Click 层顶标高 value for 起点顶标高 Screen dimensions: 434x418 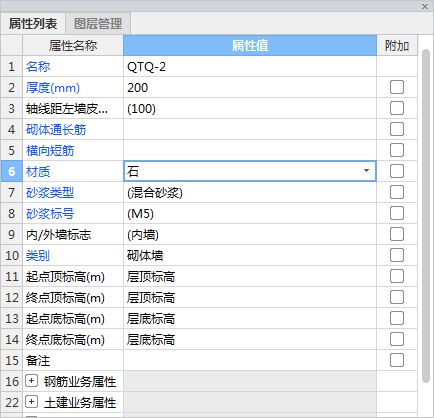point(250,277)
